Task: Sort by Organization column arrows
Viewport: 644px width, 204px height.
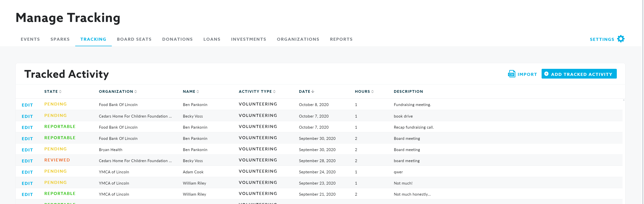Action: pyautogui.click(x=135, y=91)
